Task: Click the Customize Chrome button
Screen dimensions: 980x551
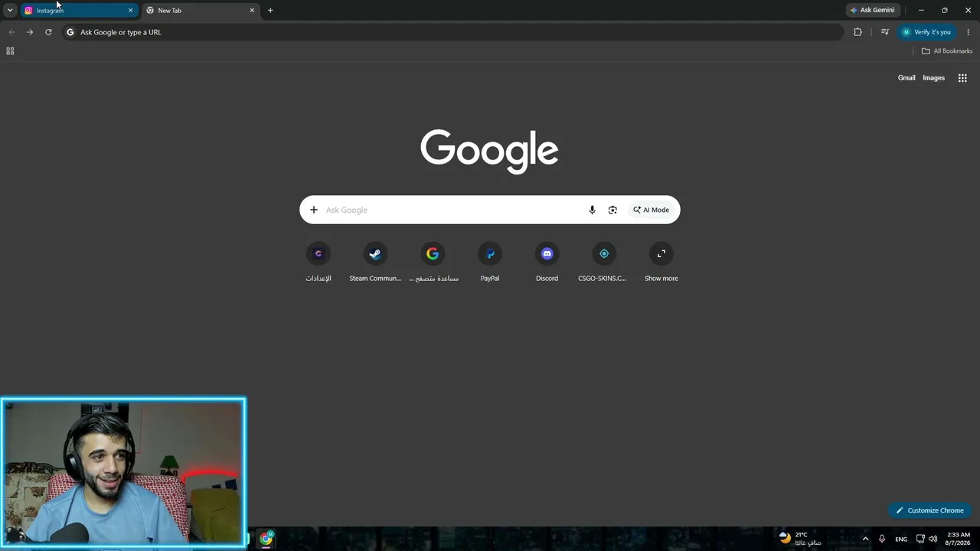Action: click(929, 510)
